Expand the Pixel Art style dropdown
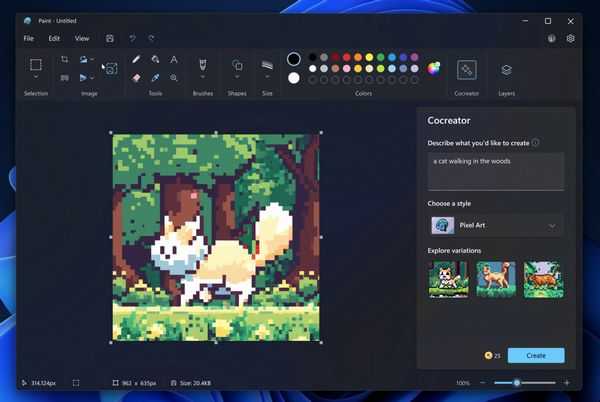Image resolution: width=600 pixels, height=402 pixels. point(495,226)
